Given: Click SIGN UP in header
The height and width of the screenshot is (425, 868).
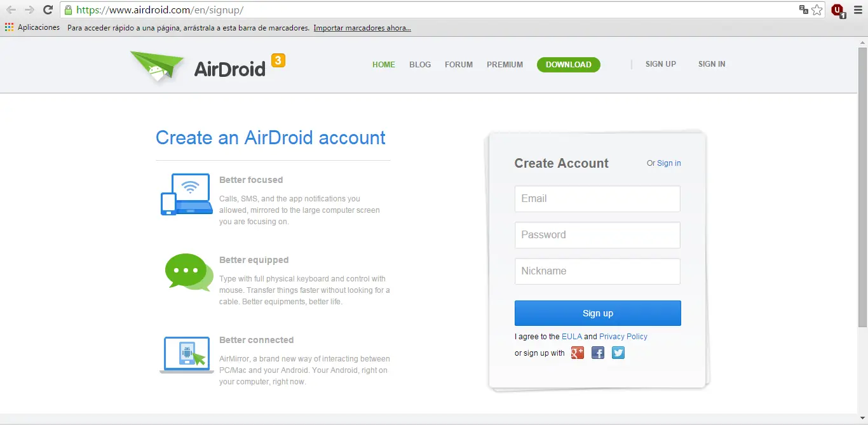Looking at the screenshot, I should click(661, 64).
